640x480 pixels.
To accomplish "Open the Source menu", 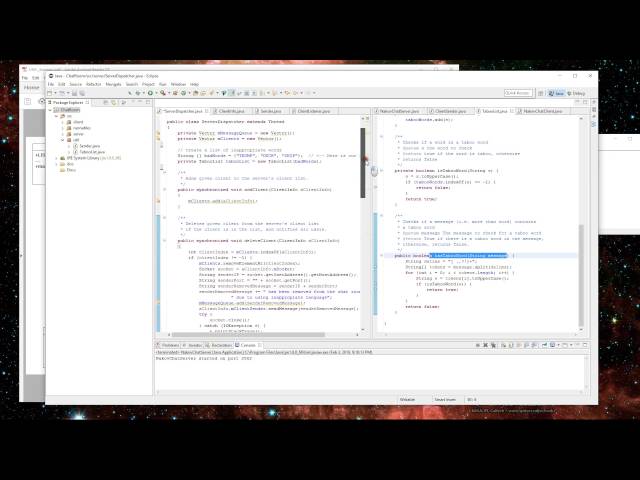I will click(76, 84).
